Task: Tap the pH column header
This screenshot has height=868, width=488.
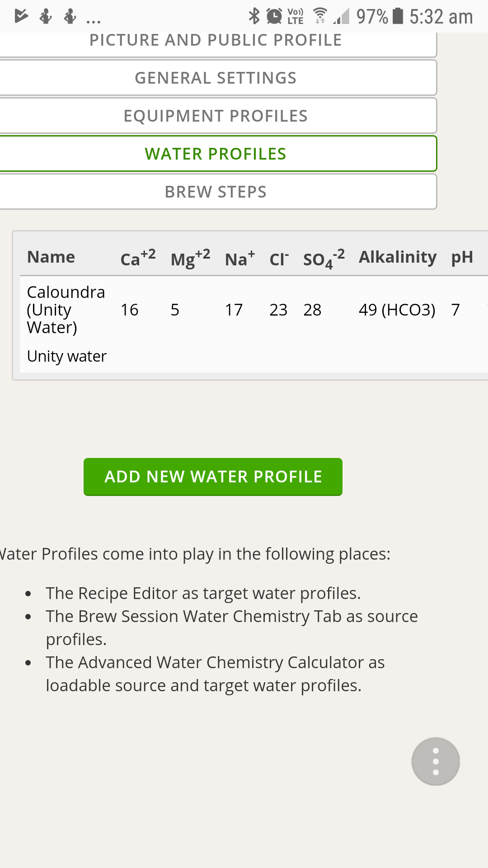Action: pos(462,257)
